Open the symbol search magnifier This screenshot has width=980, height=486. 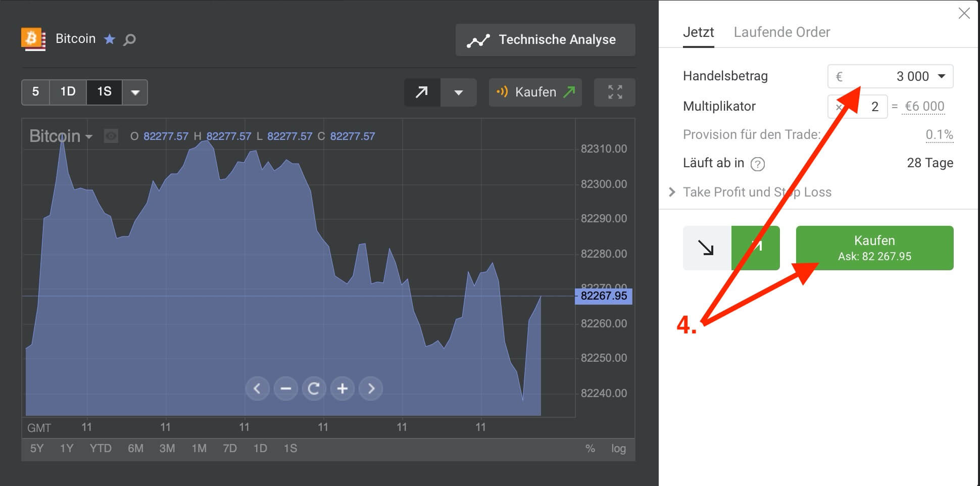(130, 39)
